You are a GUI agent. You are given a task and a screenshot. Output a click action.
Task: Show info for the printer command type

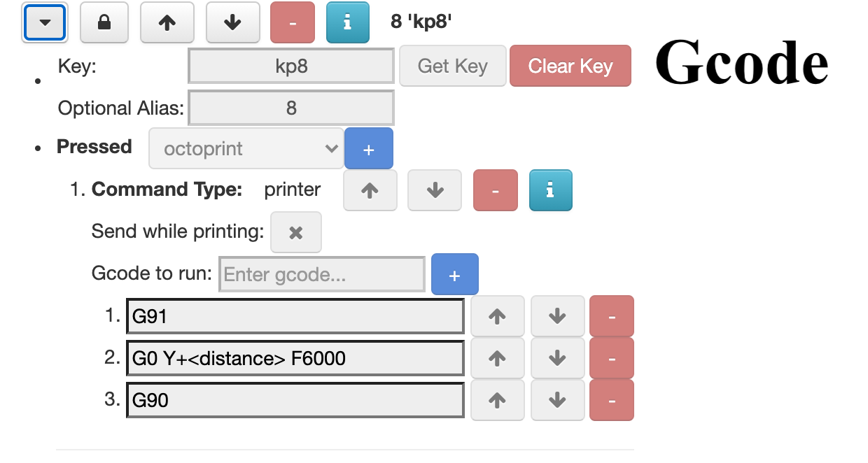pos(550,190)
